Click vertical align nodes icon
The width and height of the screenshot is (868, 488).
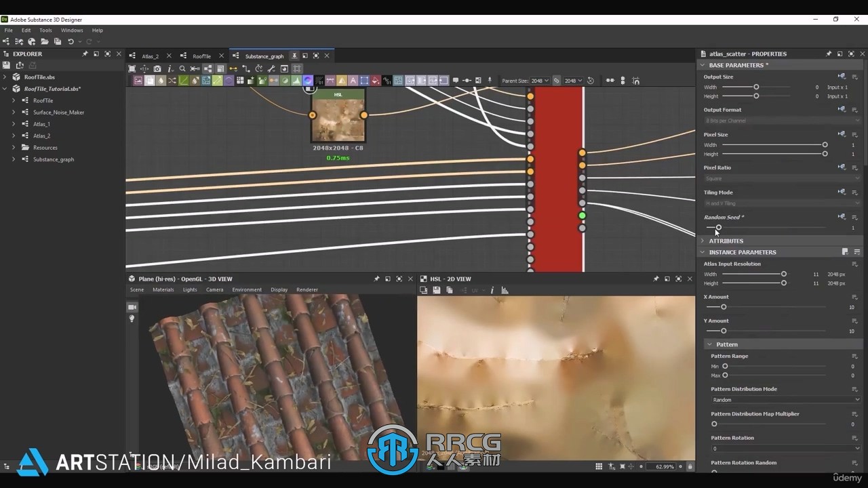pos(623,80)
